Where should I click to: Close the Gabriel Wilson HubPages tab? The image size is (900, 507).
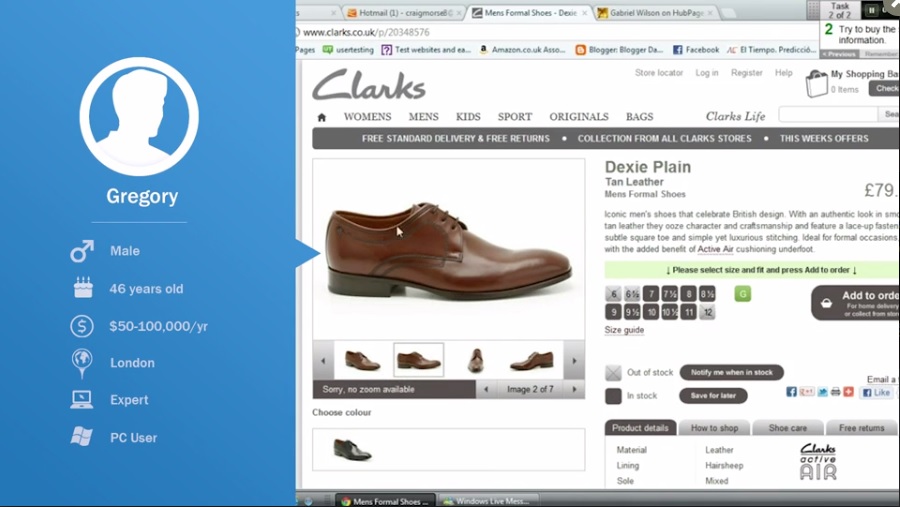point(710,13)
